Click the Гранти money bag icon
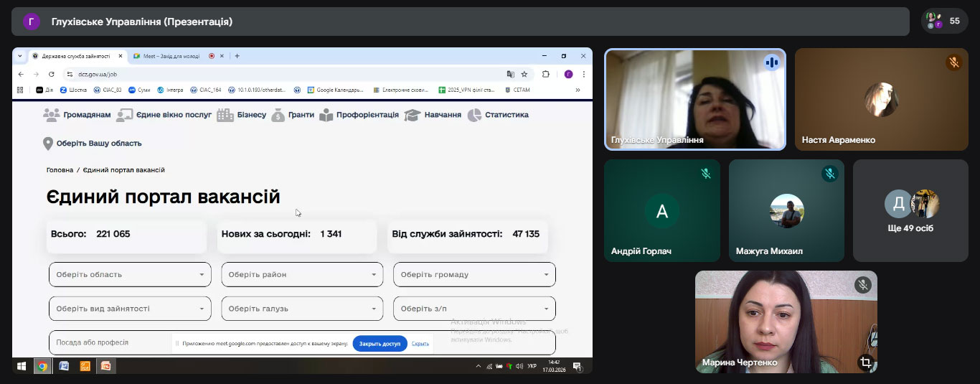 (278, 115)
